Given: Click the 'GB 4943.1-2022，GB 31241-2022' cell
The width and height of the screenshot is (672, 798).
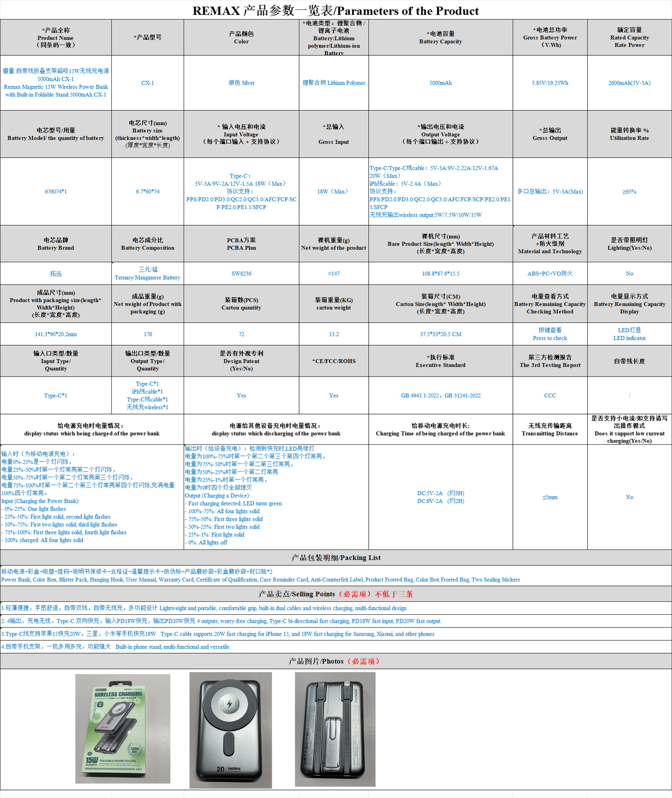Looking at the screenshot, I should pyautogui.click(x=441, y=395).
